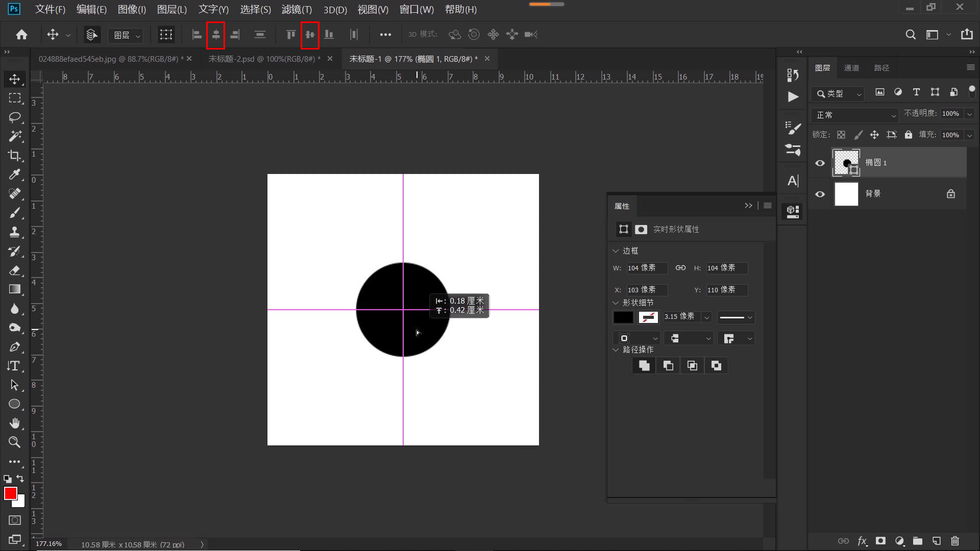This screenshot has height=551, width=980.
Task: Select the Pen tool
Action: [14, 347]
